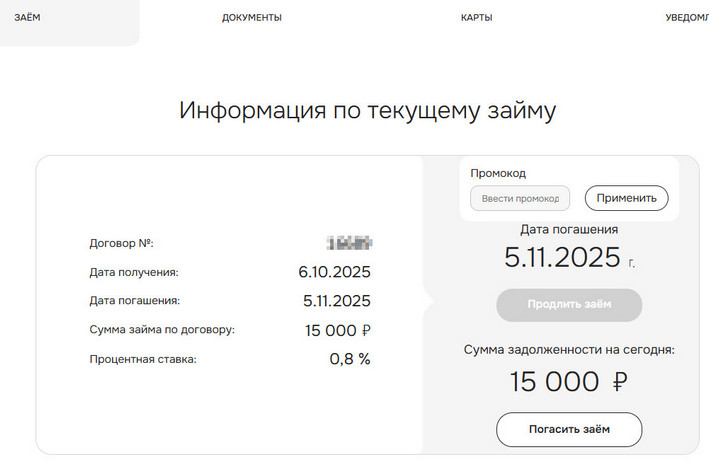Click the Процентная ставка label
Screen dimensions: 709x467
143,359
